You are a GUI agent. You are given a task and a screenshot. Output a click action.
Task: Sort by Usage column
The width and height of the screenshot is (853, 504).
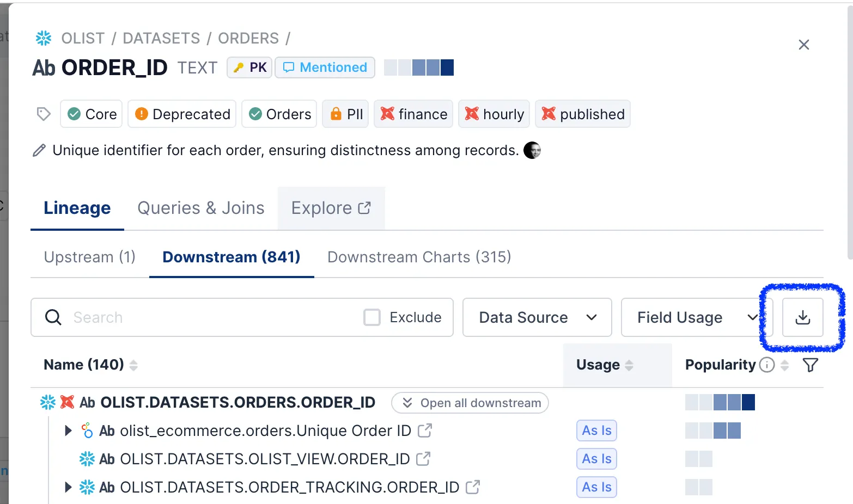click(629, 365)
